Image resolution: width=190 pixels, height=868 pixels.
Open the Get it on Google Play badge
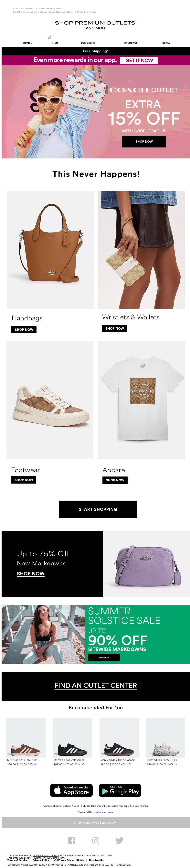(x=120, y=790)
